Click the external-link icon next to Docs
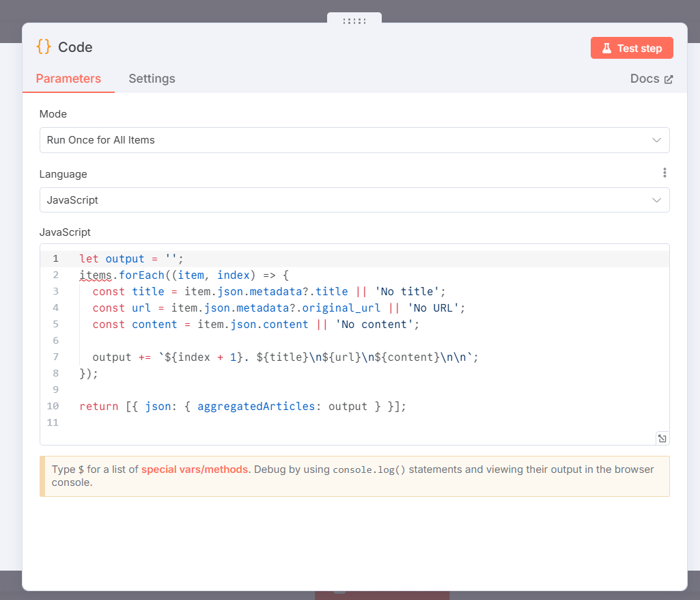 [669, 79]
